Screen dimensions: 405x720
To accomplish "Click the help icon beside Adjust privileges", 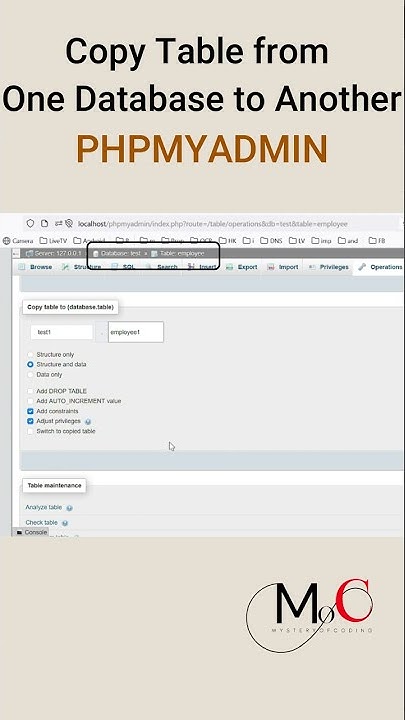I will pyautogui.click(x=88, y=422).
